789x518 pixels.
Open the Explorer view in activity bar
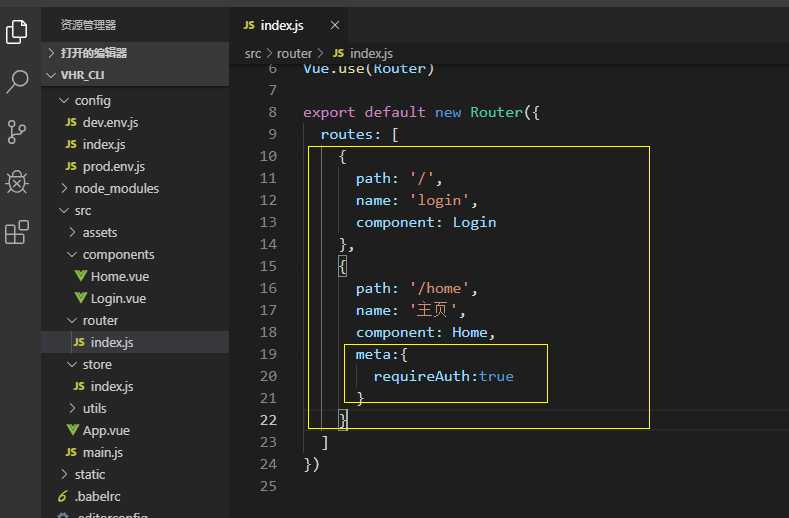[17, 32]
